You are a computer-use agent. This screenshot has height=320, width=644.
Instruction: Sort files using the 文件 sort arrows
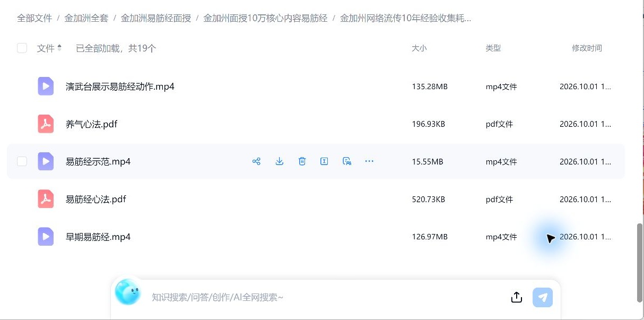[x=59, y=48]
